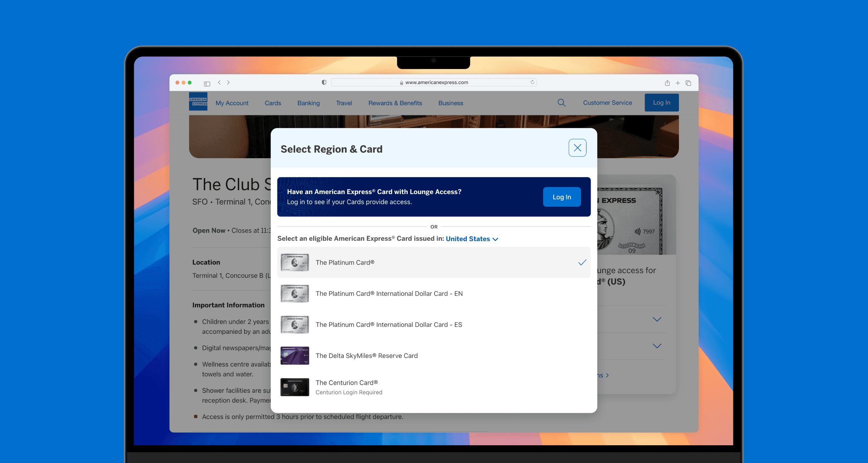Click the 'Centurion Login Required' note
The height and width of the screenshot is (463, 868).
click(x=349, y=392)
